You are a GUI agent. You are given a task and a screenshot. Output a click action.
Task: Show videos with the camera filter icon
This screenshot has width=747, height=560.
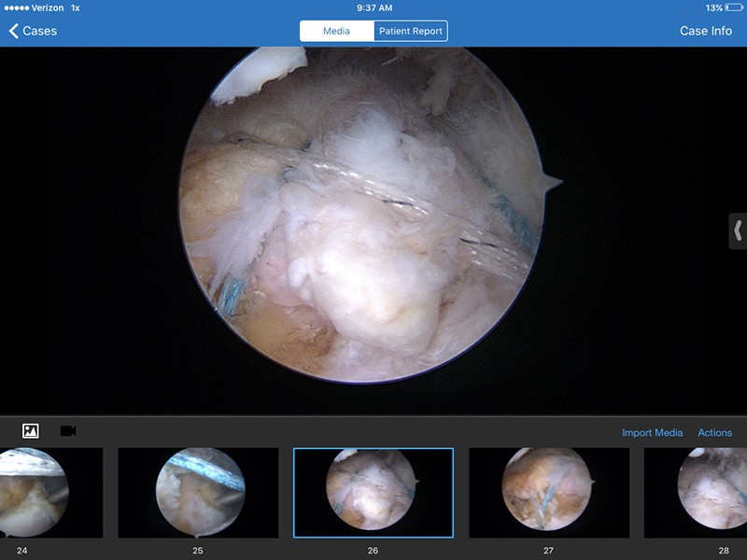(68, 431)
